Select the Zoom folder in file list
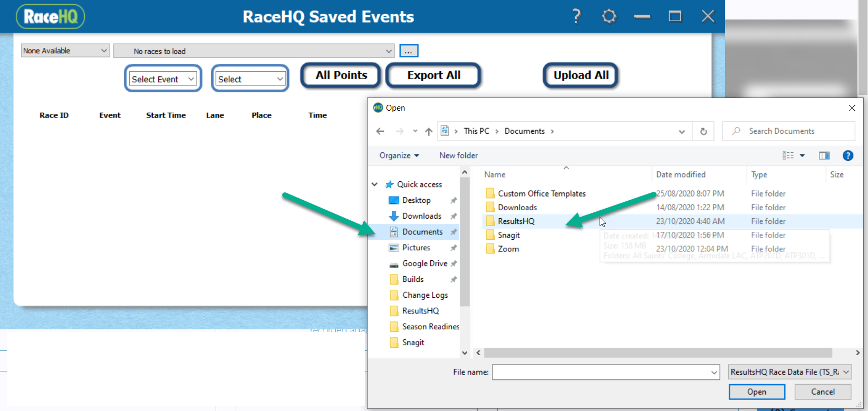Viewport: 868px width, 411px height. (x=508, y=249)
